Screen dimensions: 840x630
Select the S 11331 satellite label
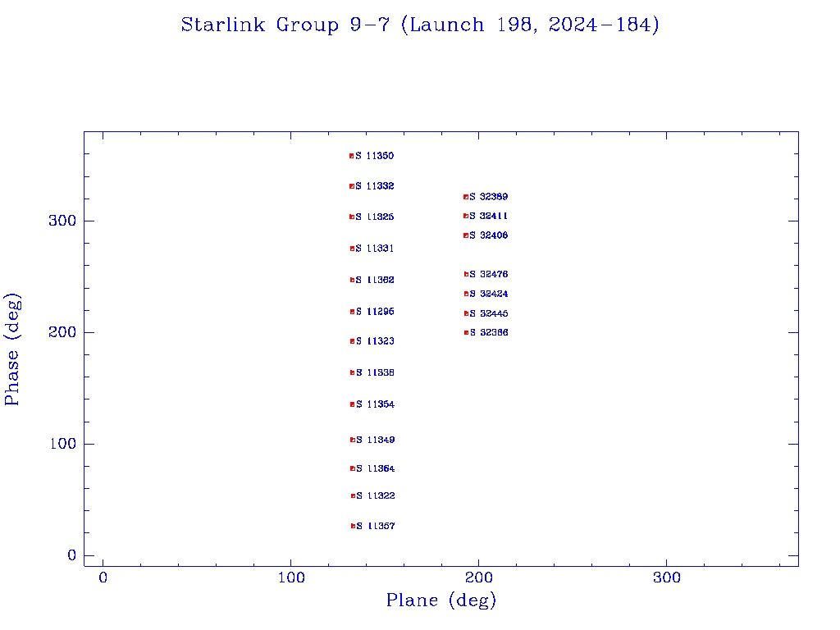pyautogui.click(x=374, y=249)
